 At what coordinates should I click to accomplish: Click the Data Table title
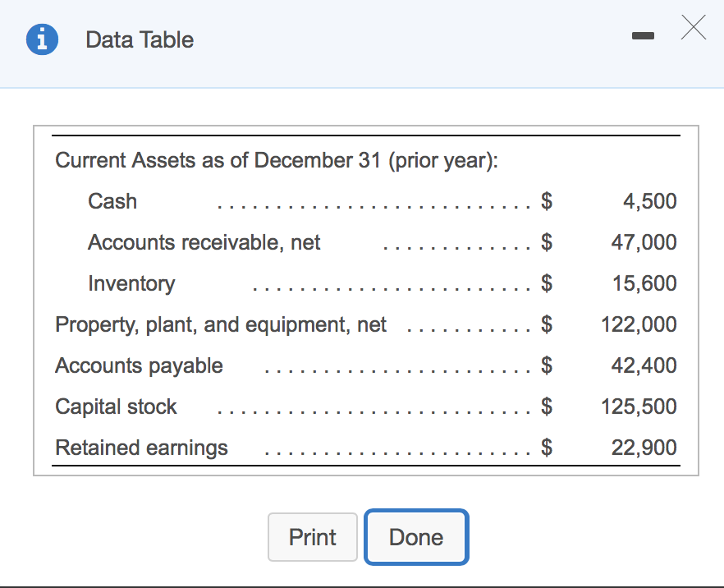(x=139, y=39)
